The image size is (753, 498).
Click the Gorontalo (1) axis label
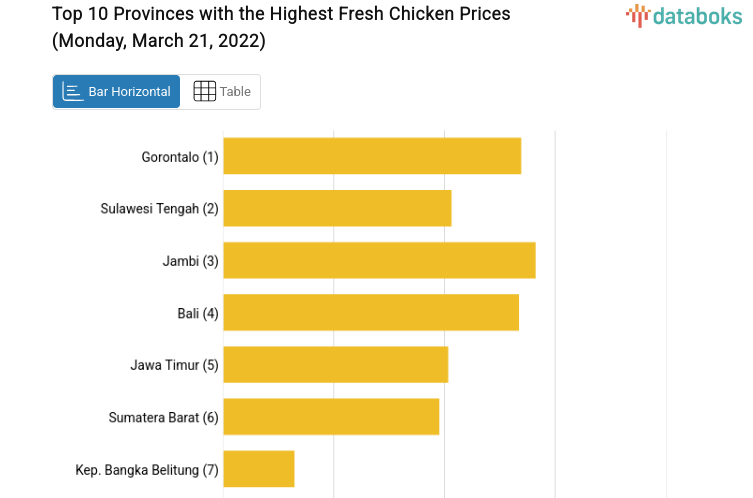pyautogui.click(x=180, y=157)
